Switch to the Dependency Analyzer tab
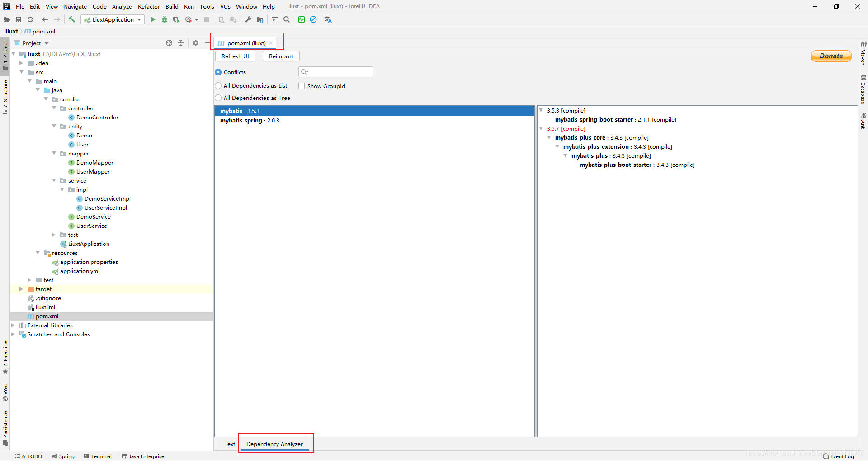Viewport: 868px width, 461px height. point(274,444)
